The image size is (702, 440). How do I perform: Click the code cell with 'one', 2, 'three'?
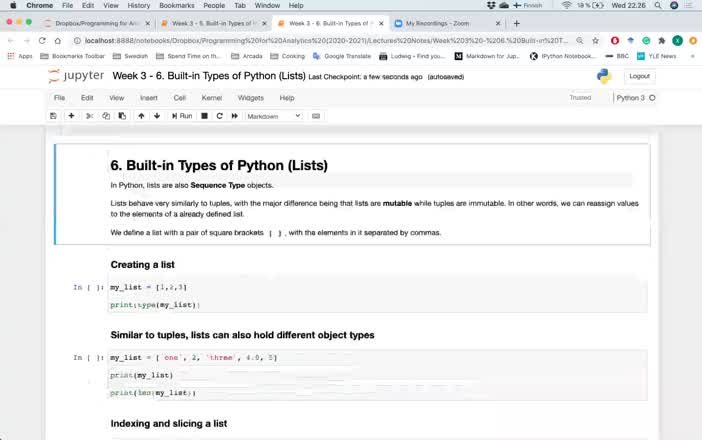pos(378,375)
